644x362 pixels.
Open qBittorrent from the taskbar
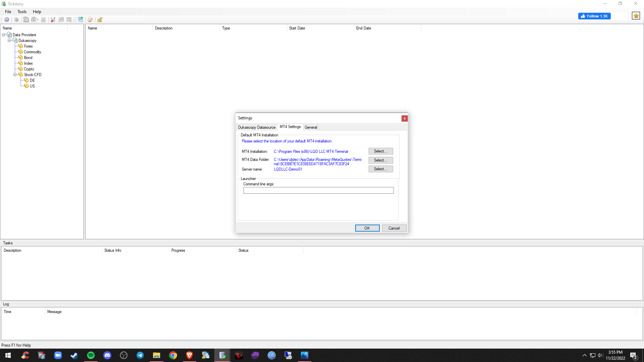[272, 355]
